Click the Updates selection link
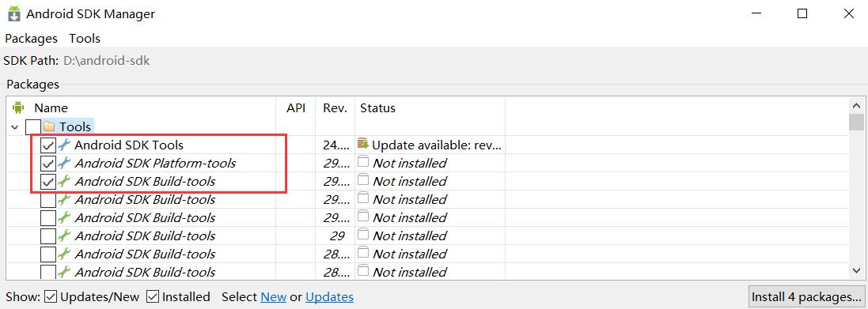 [329, 297]
